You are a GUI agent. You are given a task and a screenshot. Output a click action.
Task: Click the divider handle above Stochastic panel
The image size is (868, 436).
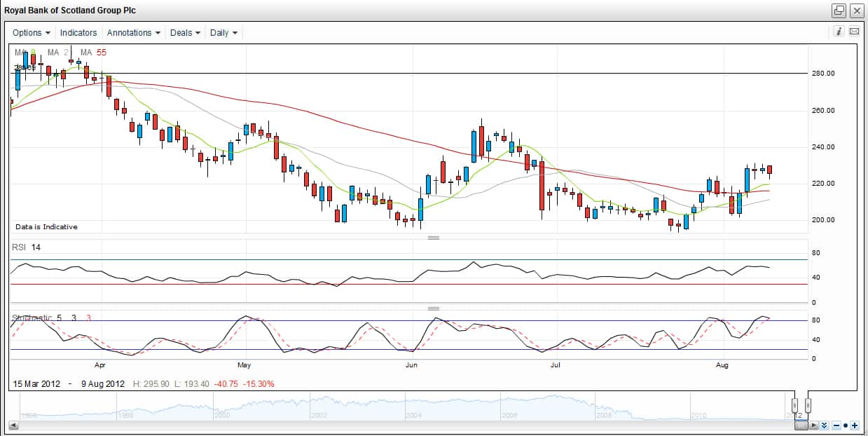click(x=433, y=308)
